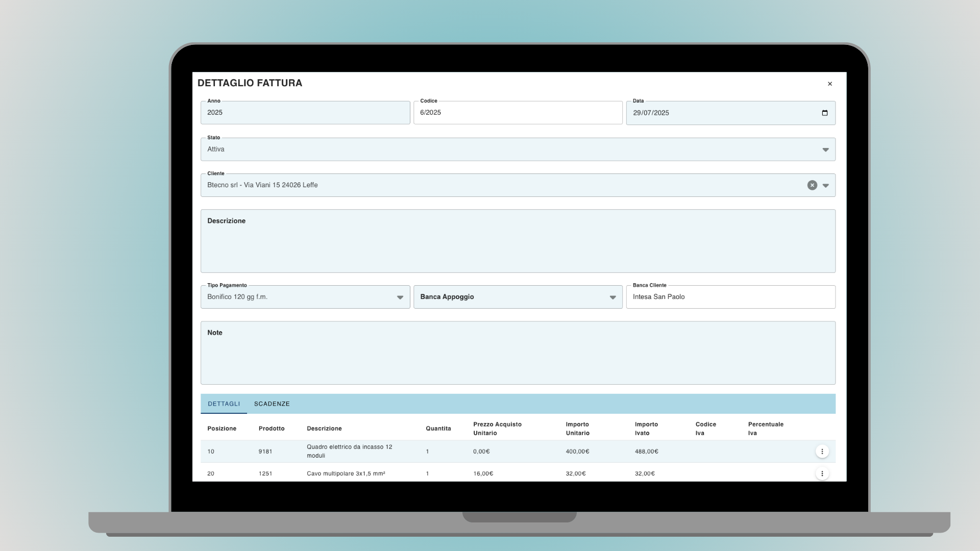The height and width of the screenshot is (551, 980).
Task: Click the 0,00€ prezzo acquisto cell
Action: [x=481, y=452]
